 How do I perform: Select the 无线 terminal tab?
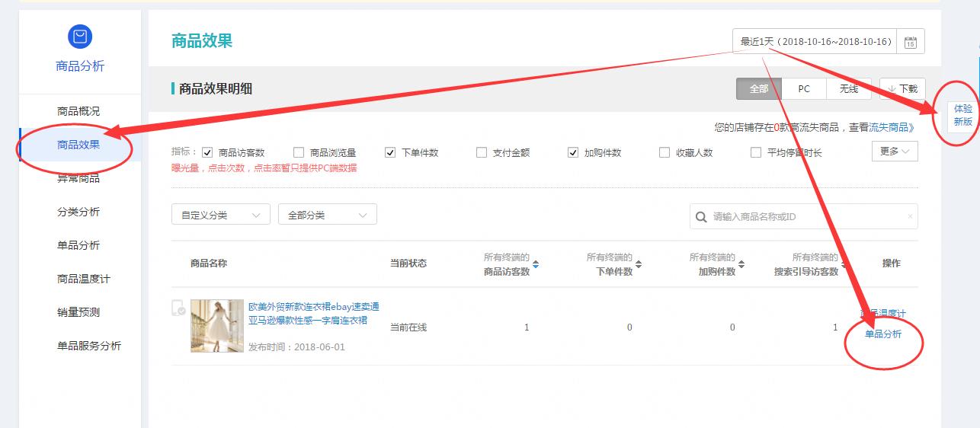click(849, 89)
